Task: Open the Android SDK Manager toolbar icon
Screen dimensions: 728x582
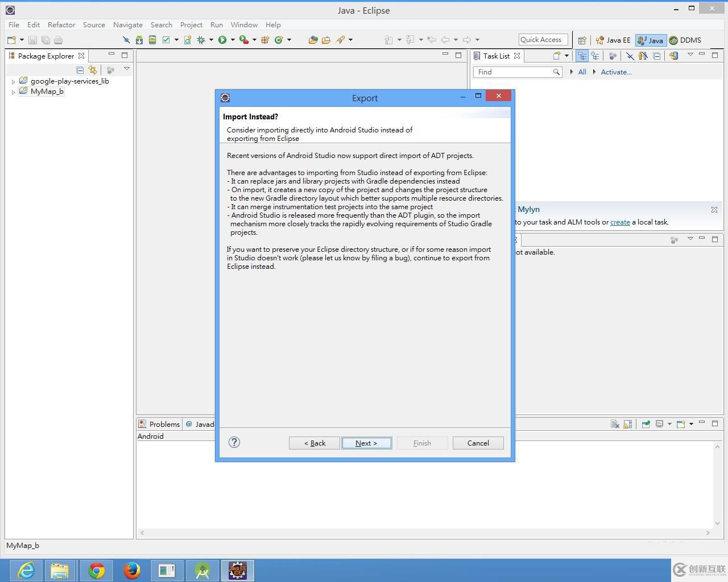Action: tap(139, 40)
